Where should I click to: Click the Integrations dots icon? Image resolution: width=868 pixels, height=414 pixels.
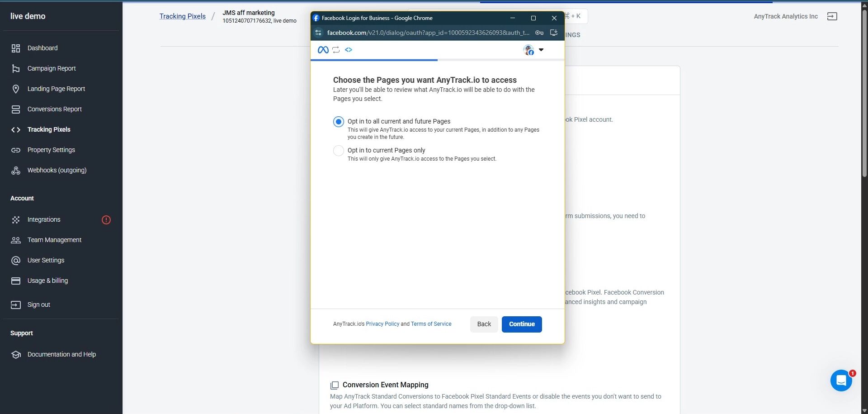pos(16,220)
